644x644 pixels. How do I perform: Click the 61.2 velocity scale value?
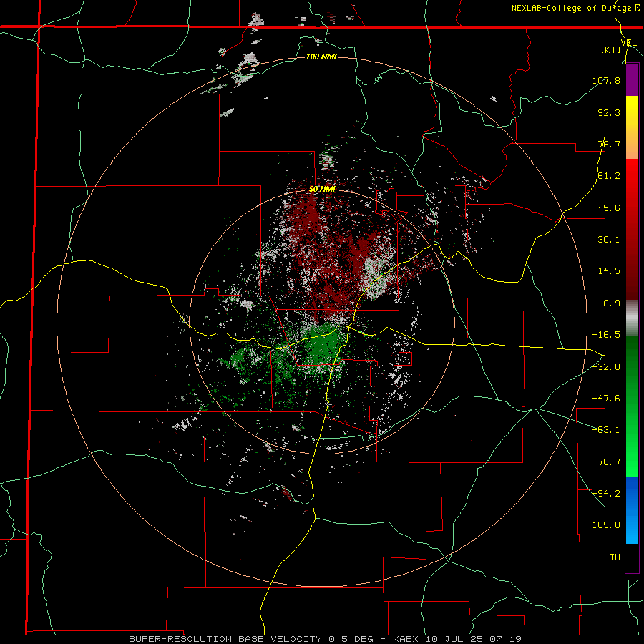point(609,176)
